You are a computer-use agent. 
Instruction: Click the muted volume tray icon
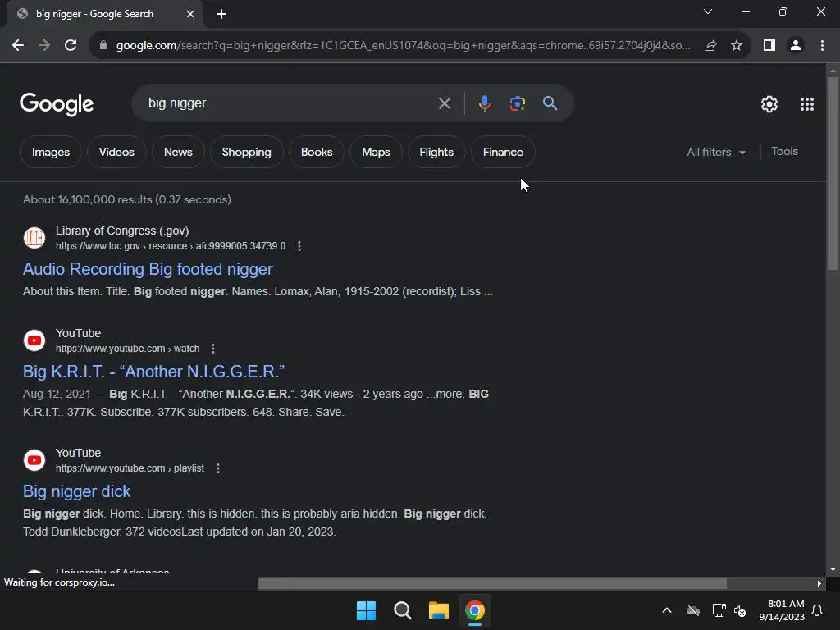(x=741, y=610)
